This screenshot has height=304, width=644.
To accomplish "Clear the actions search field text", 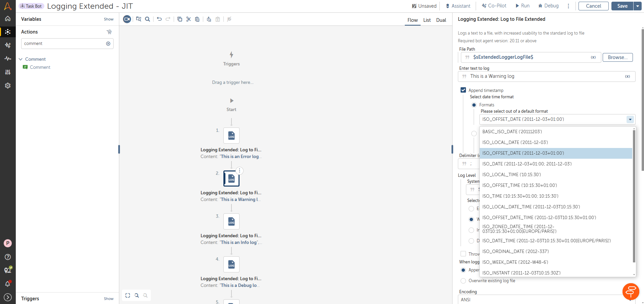I will (108, 44).
